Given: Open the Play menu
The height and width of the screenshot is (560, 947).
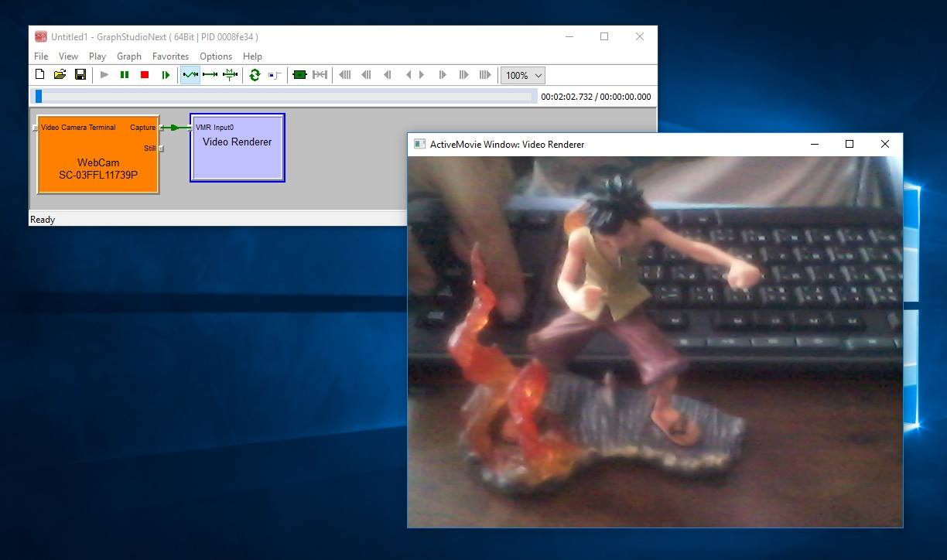Looking at the screenshot, I should coord(97,56).
